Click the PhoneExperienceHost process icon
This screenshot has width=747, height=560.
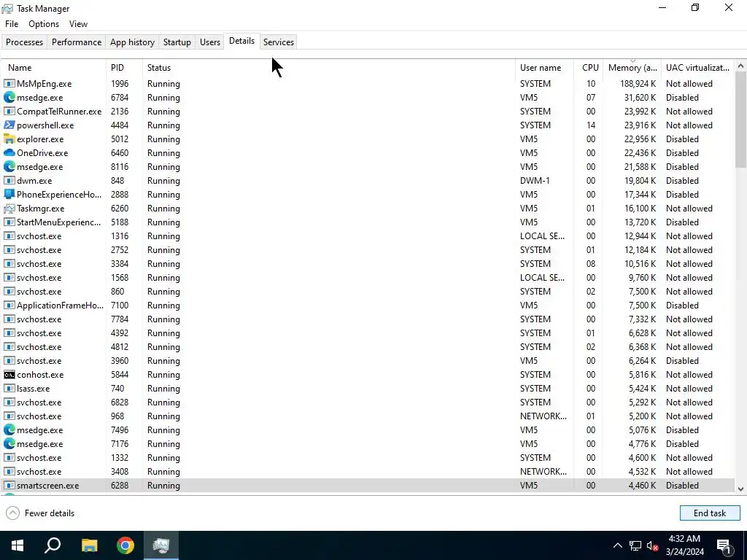tap(9, 194)
